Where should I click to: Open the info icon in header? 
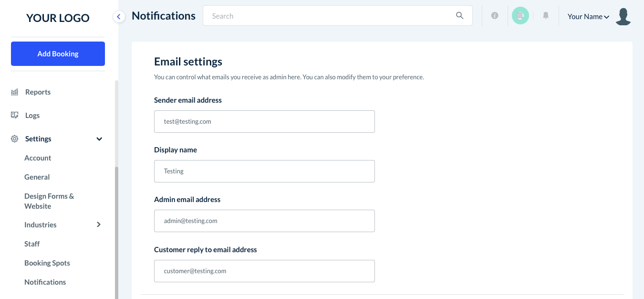pos(495,16)
